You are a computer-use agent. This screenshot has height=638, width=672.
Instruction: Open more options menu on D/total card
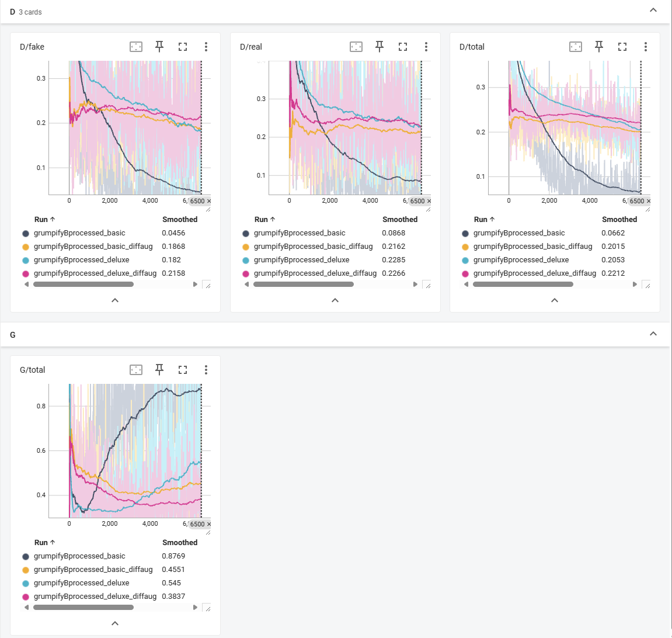[x=645, y=47]
